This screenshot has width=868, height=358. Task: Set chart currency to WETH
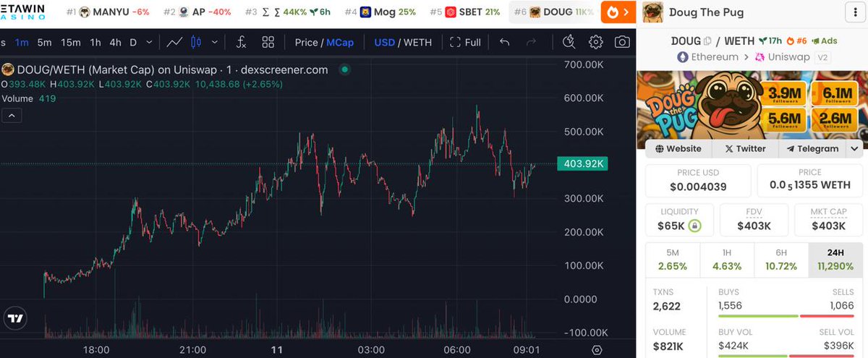417,42
